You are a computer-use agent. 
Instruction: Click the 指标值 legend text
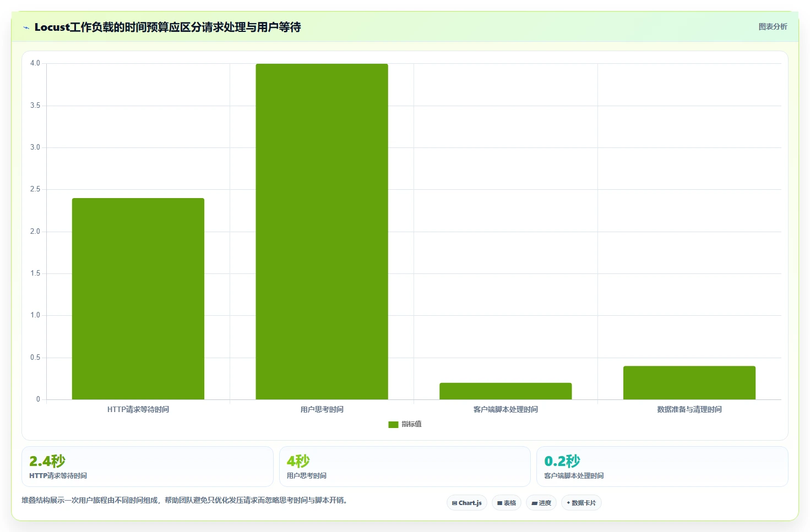coord(411,424)
